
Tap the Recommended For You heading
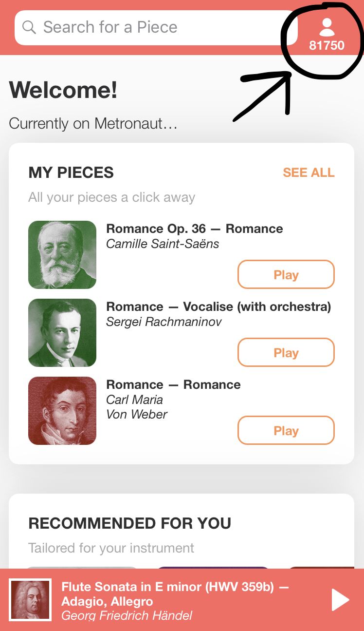pos(129,523)
